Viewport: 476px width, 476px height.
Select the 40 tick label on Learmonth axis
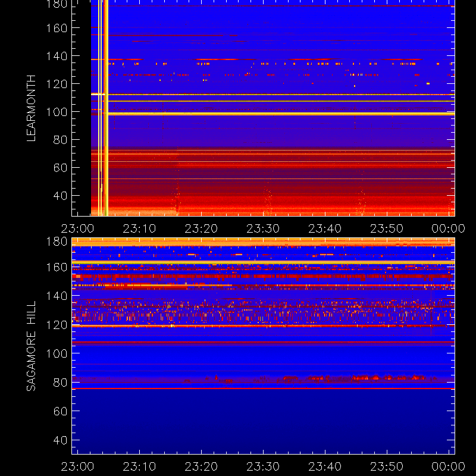60,196
